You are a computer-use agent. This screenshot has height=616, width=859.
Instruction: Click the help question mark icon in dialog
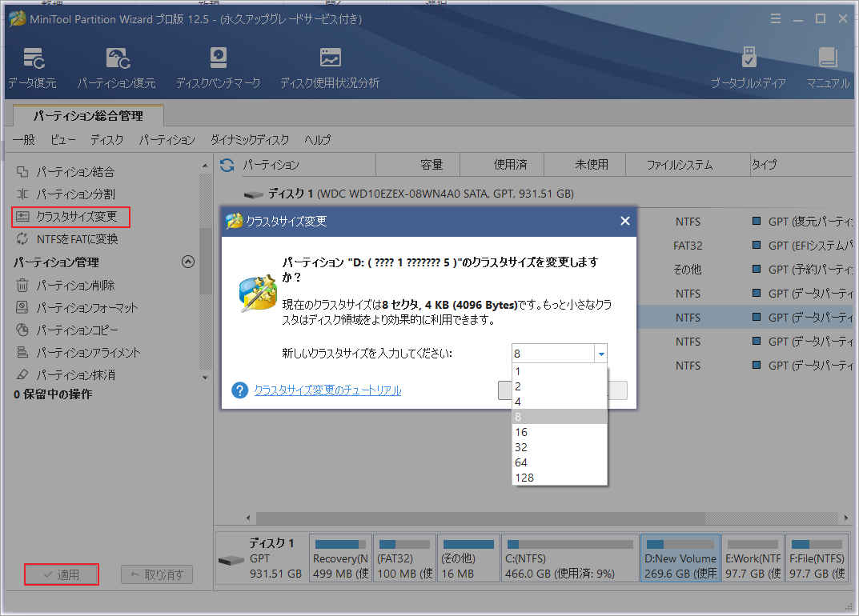tap(240, 390)
